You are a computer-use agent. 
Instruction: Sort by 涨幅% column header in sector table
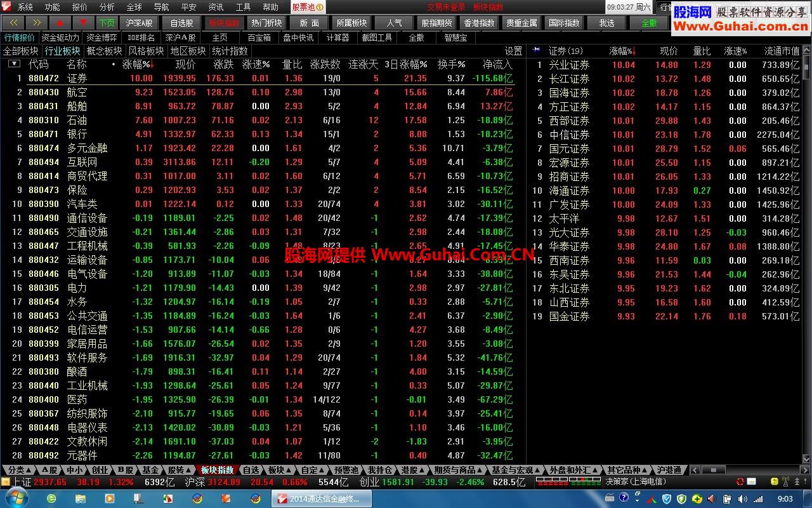tap(138, 64)
